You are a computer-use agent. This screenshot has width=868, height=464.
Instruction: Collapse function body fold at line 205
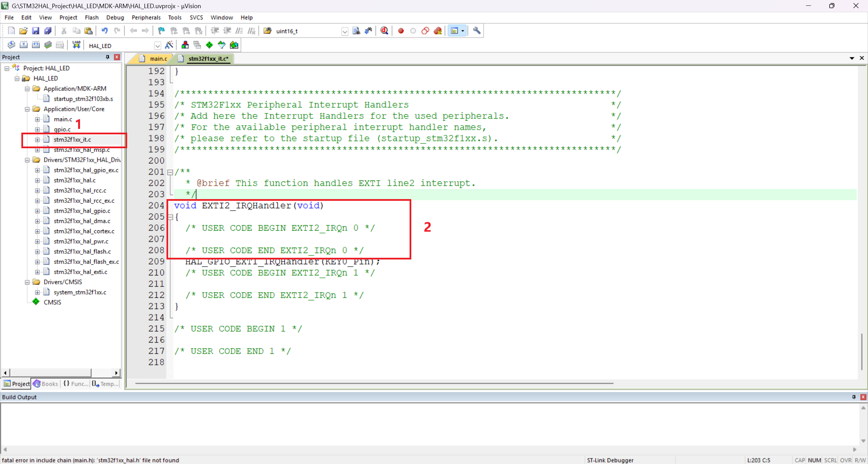[x=170, y=217]
